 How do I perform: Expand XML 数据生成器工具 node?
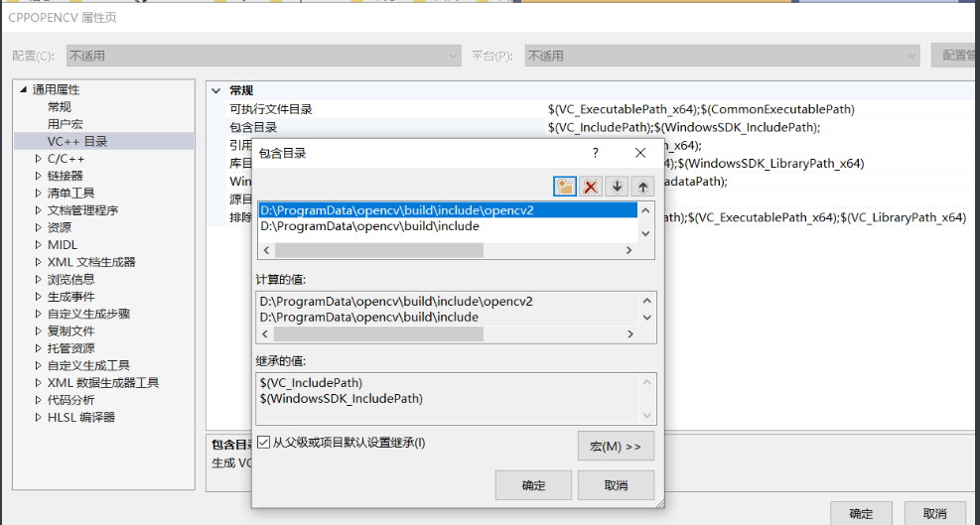tap(38, 382)
